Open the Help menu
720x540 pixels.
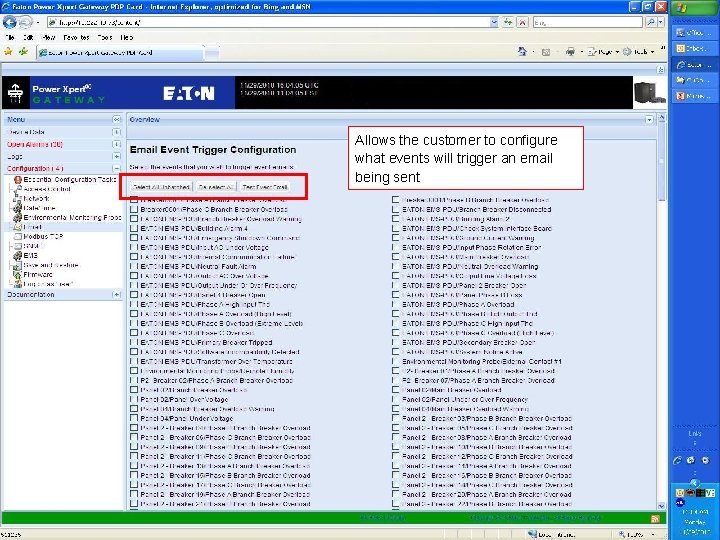[x=127, y=38]
